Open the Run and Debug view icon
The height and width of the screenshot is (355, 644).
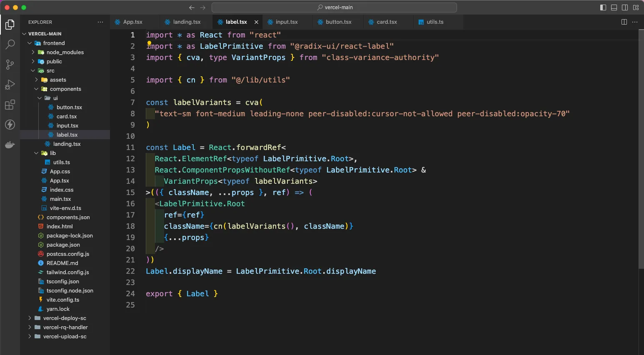[10, 85]
